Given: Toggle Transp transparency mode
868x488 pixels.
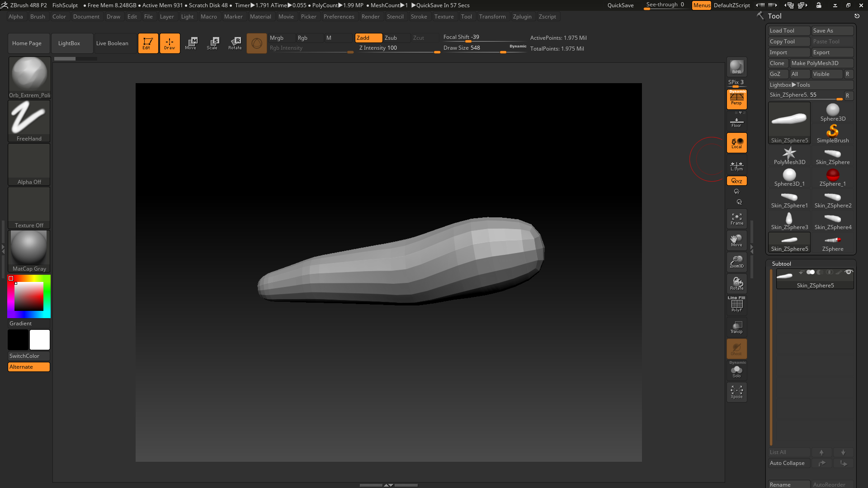Looking at the screenshot, I should 736,327.
